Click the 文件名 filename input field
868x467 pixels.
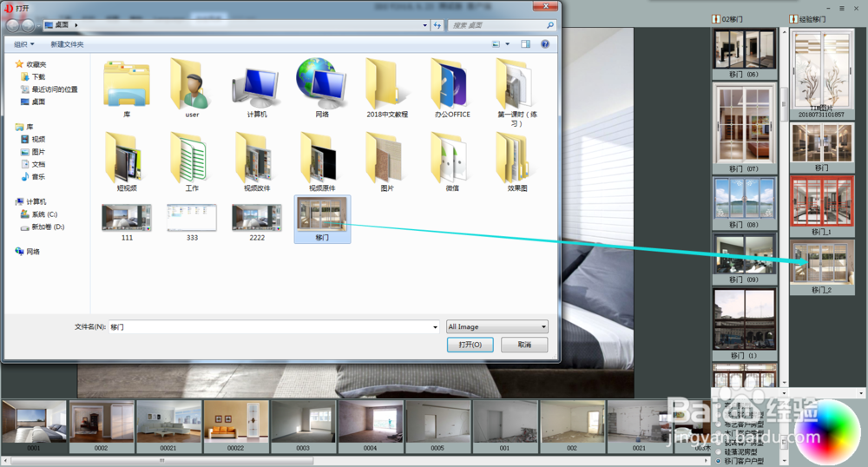273,327
